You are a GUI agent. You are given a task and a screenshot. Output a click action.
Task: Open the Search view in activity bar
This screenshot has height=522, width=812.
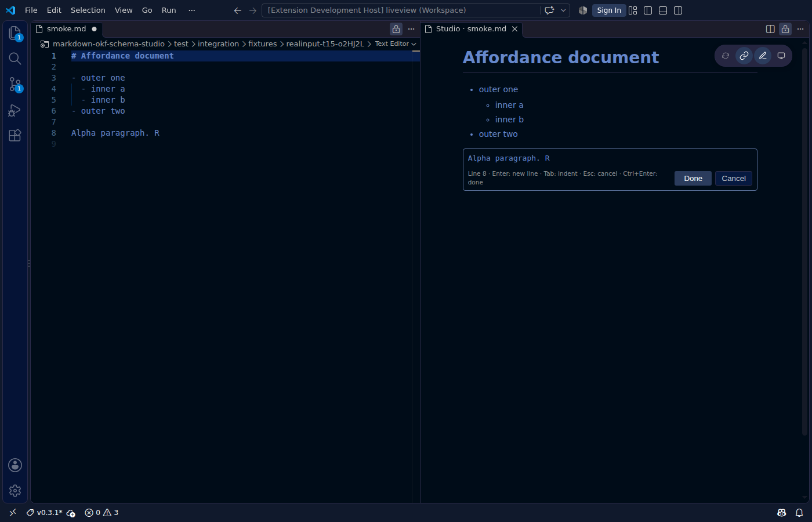coord(15,59)
